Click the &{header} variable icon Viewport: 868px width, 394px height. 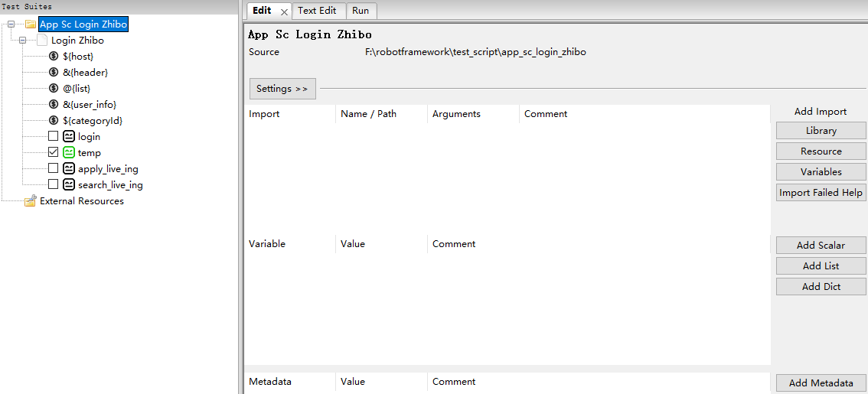tap(54, 72)
